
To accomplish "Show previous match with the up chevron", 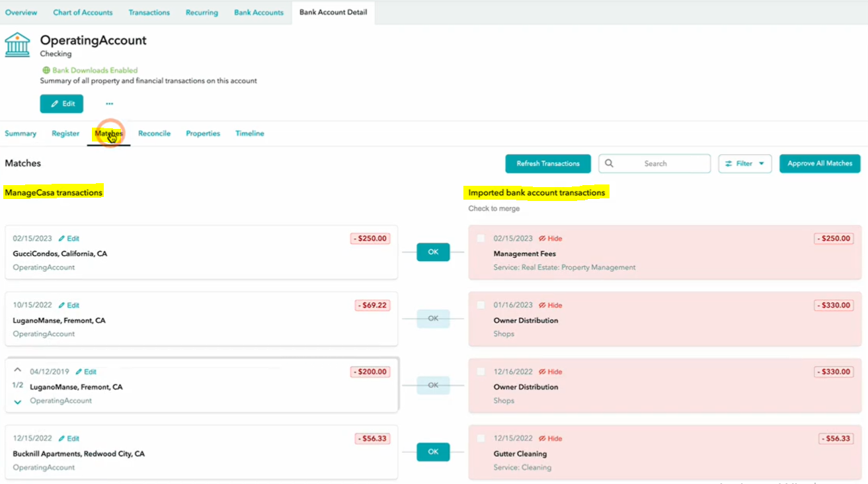I will 18,370.
